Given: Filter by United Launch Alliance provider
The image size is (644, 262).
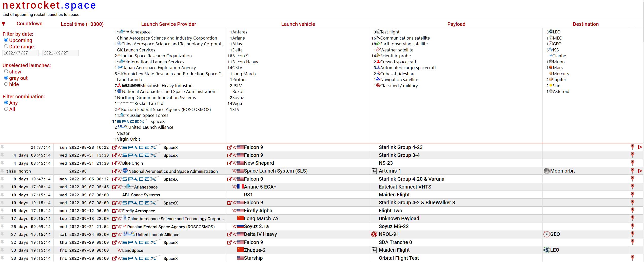Looking at the screenshot, I should [x=151, y=127].
